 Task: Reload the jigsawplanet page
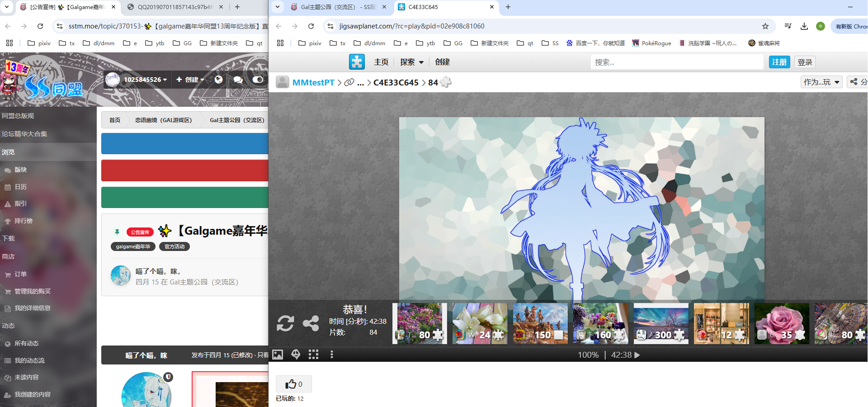[311, 26]
